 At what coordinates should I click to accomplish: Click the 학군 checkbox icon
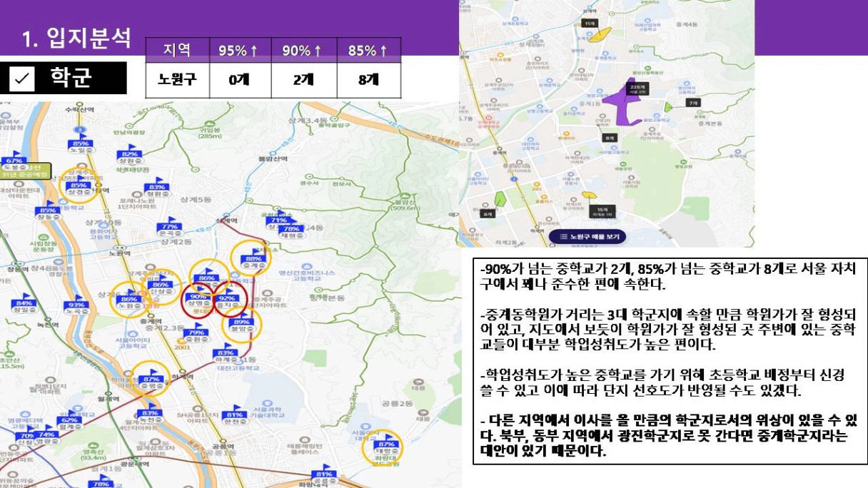[x=24, y=78]
